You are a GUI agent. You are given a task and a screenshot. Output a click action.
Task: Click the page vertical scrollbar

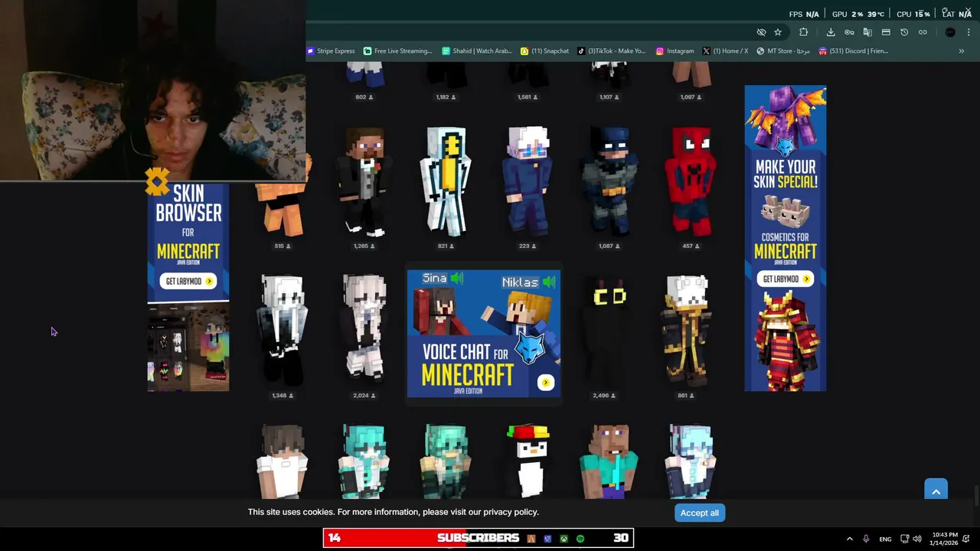(976, 496)
